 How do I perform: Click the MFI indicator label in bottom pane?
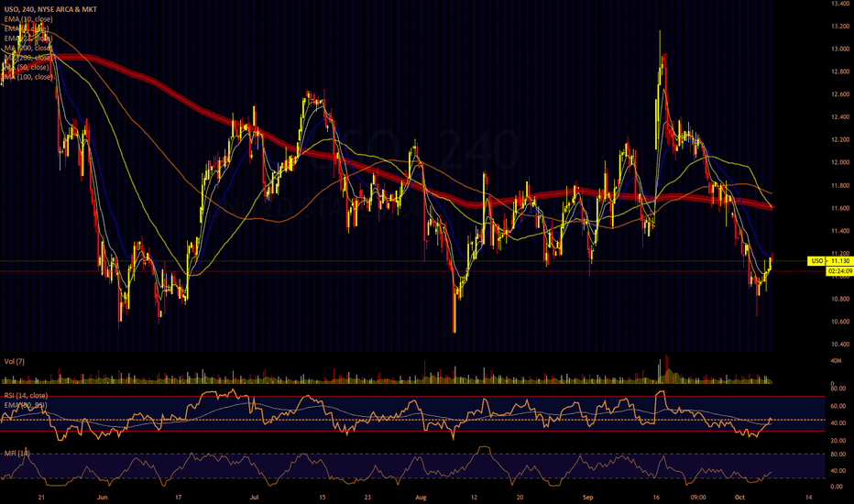coord(16,453)
